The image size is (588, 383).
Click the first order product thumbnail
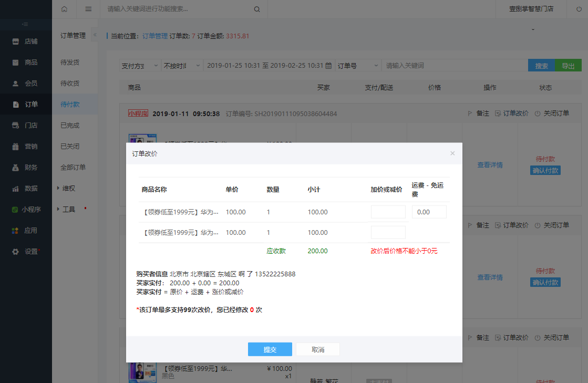(x=142, y=138)
